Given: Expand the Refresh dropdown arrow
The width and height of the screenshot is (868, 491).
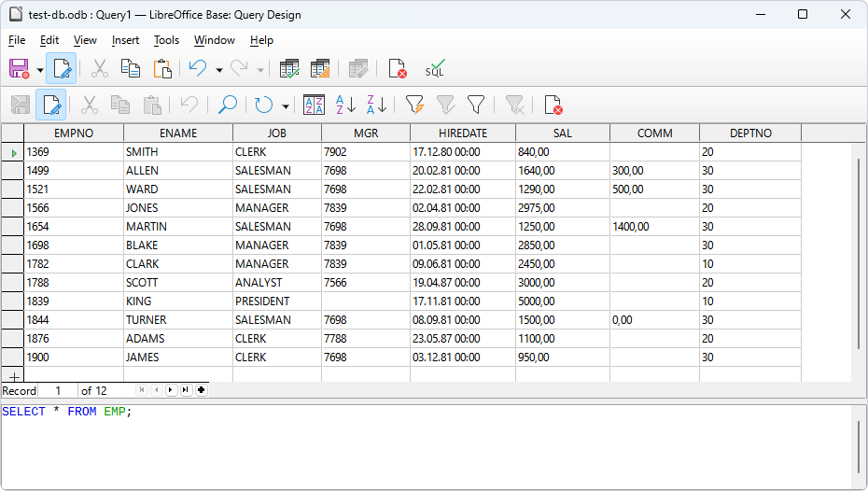Looking at the screenshot, I should [285, 105].
